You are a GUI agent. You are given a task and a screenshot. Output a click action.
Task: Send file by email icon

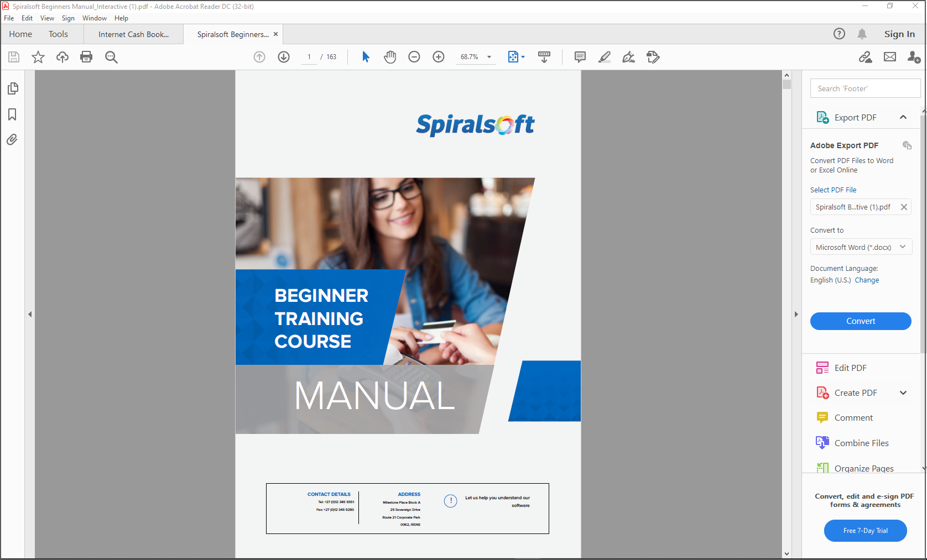[x=890, y=57]
